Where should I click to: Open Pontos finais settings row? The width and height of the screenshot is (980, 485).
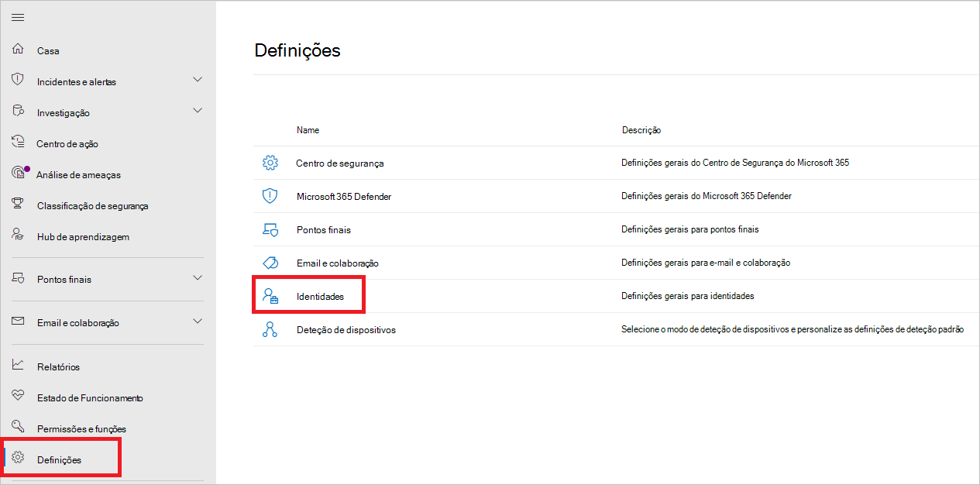coord(324,230)
